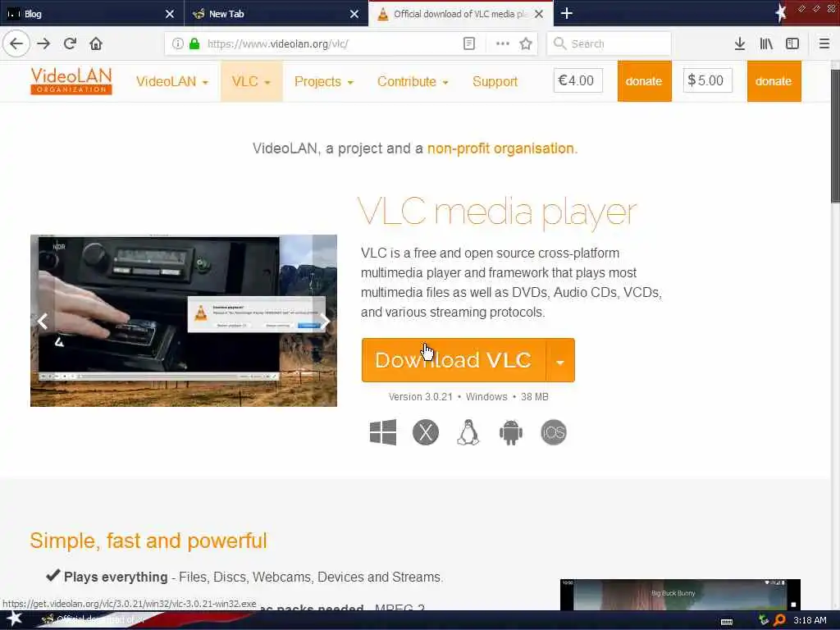This screenshot has height=630, width=840.
Task: Select the Windows platform icon
Action: coord(383,432)
